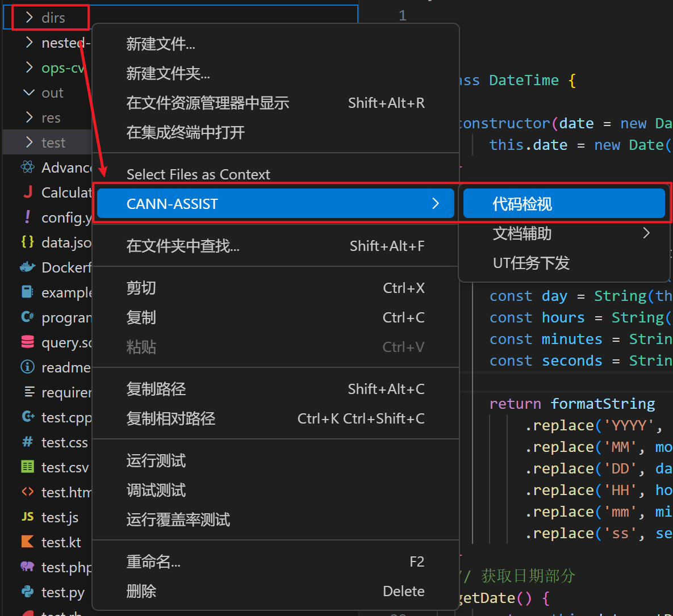
Task: Click 复制路径 in the context menu
Action: coord(156,389)
